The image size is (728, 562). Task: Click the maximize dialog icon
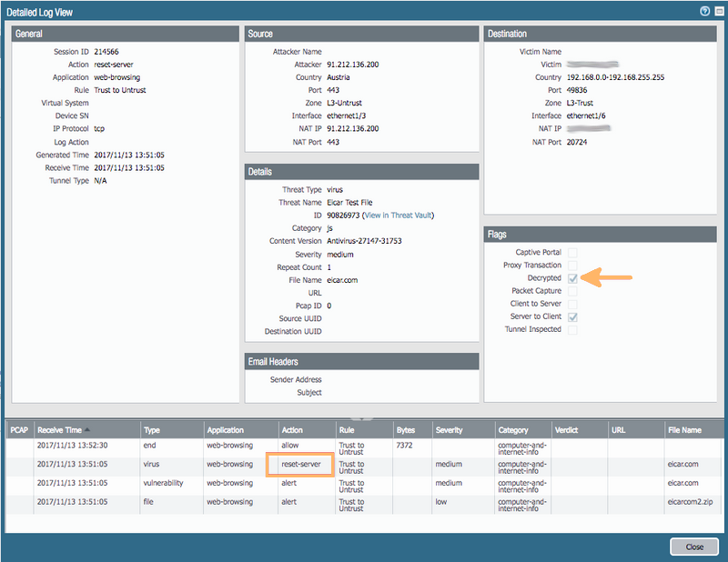point(717,12)
